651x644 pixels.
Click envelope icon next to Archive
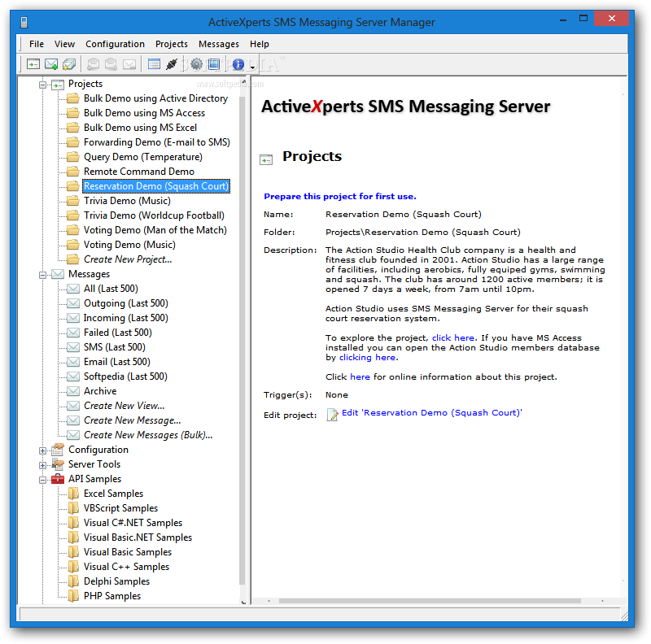click(x=73, y=391)
